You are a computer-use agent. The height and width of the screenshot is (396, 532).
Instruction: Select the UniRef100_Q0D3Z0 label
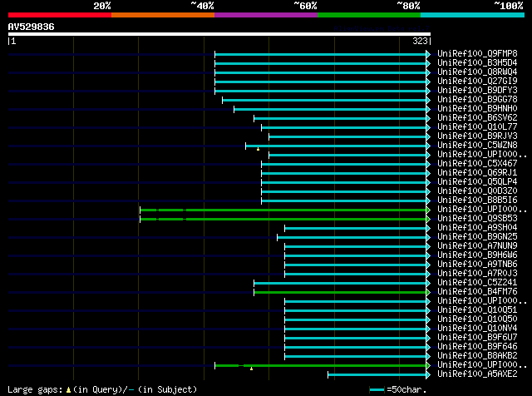[x=477, y=191]
